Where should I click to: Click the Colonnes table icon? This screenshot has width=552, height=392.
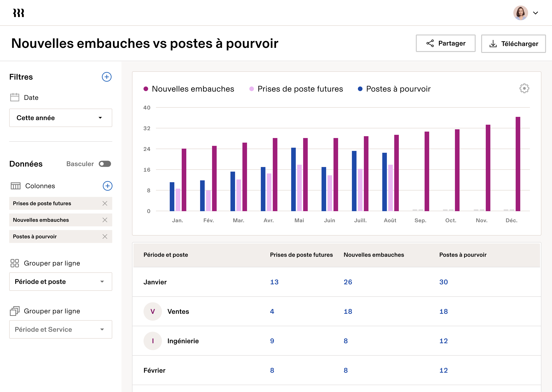point(15,186)
